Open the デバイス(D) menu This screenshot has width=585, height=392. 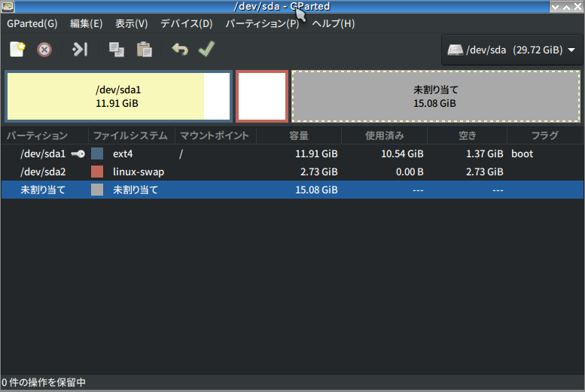(187, 23)
